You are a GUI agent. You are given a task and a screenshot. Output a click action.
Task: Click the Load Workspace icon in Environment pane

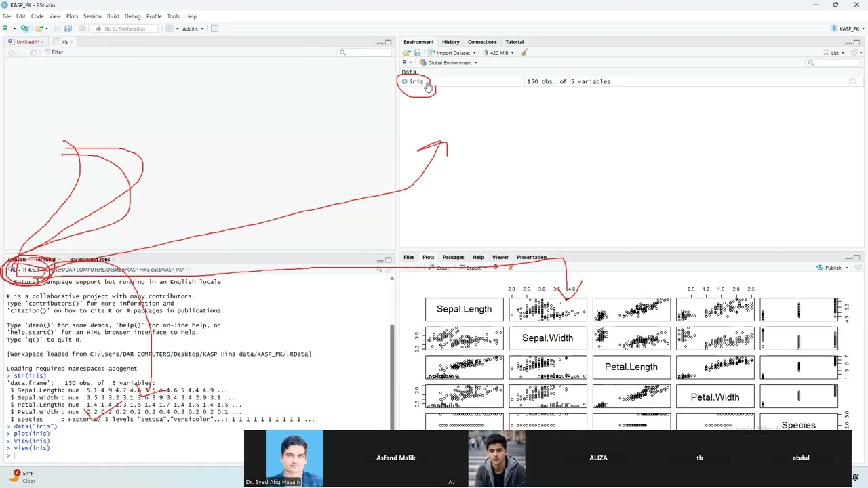(407, 52)
